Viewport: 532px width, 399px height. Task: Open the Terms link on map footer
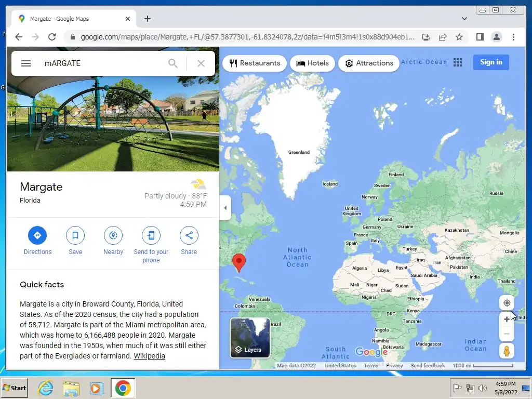[371, 365]
